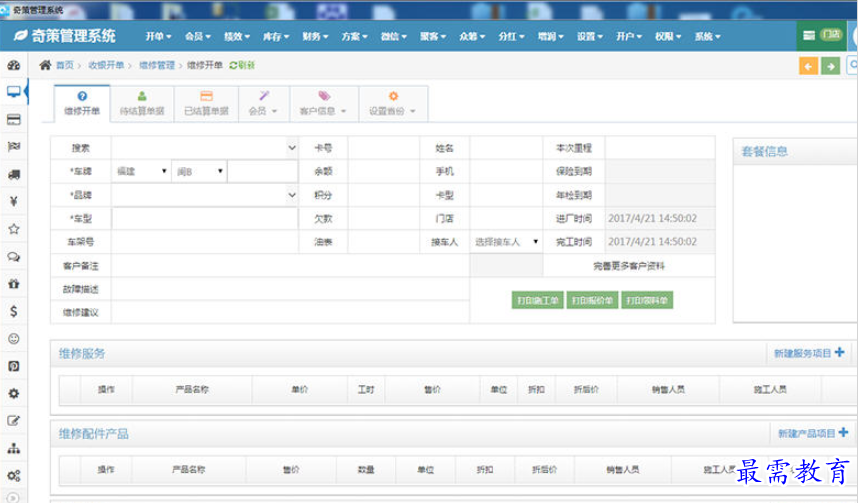This screenshot has width=858, height=503.
Task: Select the monitor icon in left sidebar
Action: click(x=14, y=91)
